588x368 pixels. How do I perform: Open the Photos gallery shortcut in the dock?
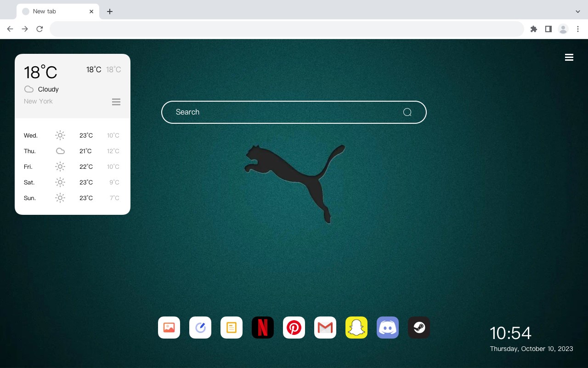(169, 328)
